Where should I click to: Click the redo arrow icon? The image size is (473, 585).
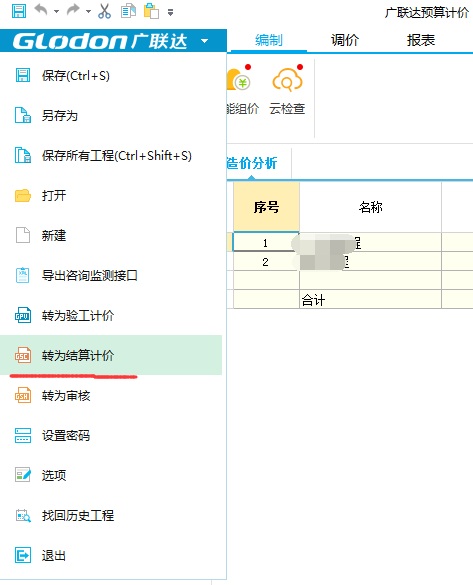[73, 10]
